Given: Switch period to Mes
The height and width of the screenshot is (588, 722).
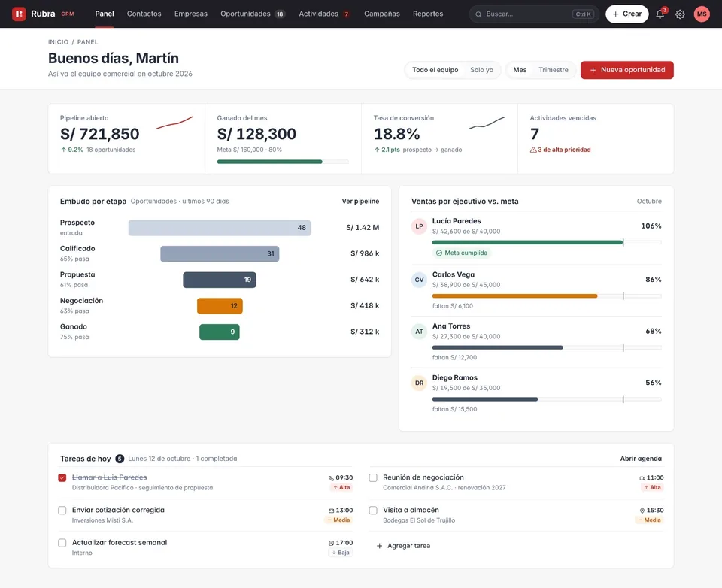Looking at the screenshot, I should pyautogui.click(x=520, y=70).
